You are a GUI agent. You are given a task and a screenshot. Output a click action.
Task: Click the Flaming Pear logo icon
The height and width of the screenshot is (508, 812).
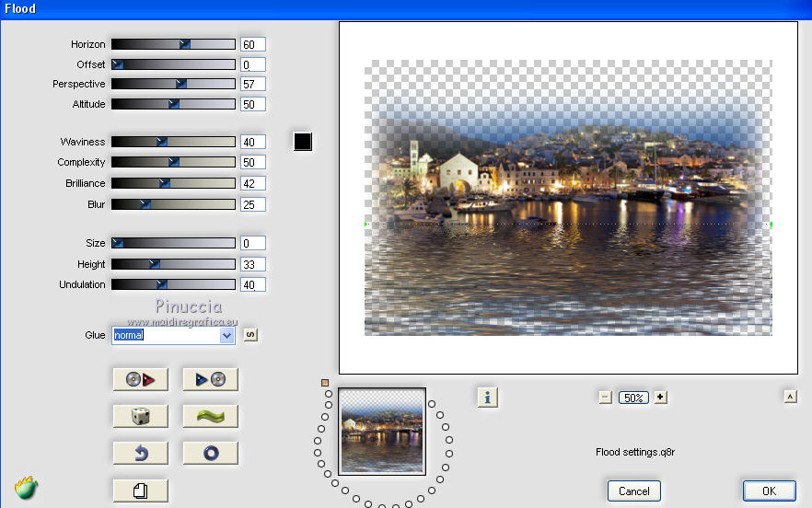point(26,488)
